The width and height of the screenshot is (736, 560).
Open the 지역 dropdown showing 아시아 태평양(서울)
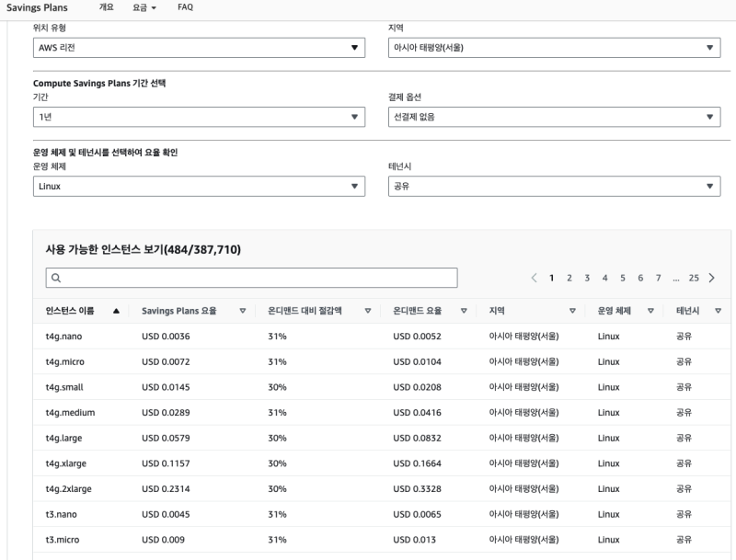click(x=554, y=48)
